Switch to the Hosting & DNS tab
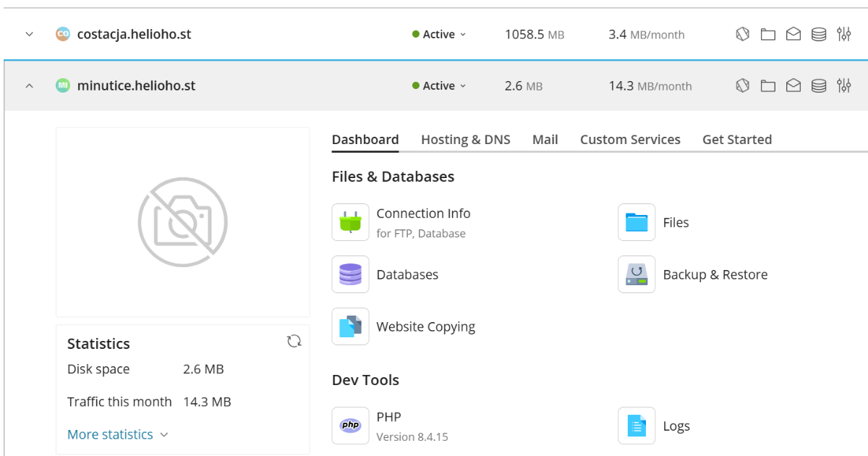Image resolution: width=868 pixels, height=456 pixels. [465, 140]
